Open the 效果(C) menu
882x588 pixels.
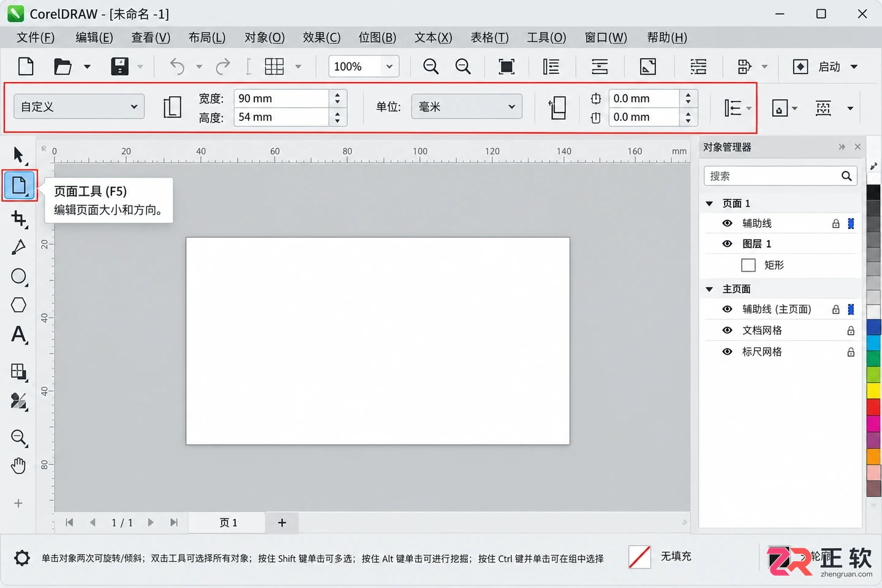(x=322, y=37)
